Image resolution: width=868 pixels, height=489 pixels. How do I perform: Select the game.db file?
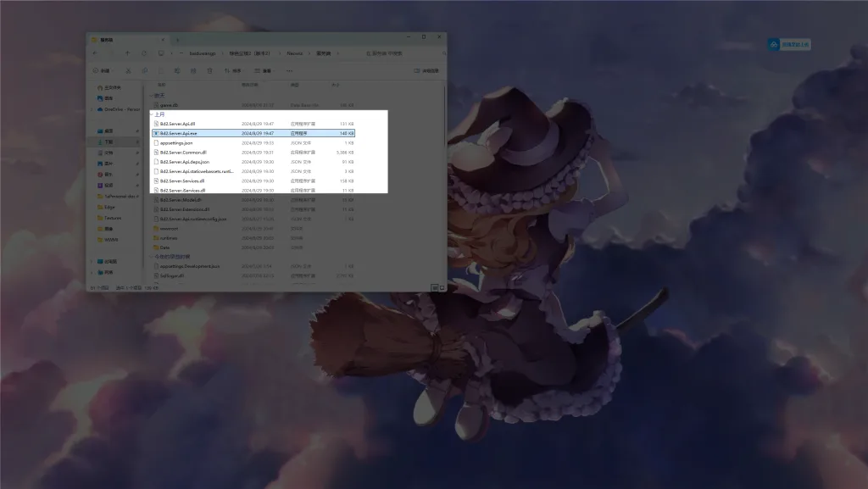point(169,105)
